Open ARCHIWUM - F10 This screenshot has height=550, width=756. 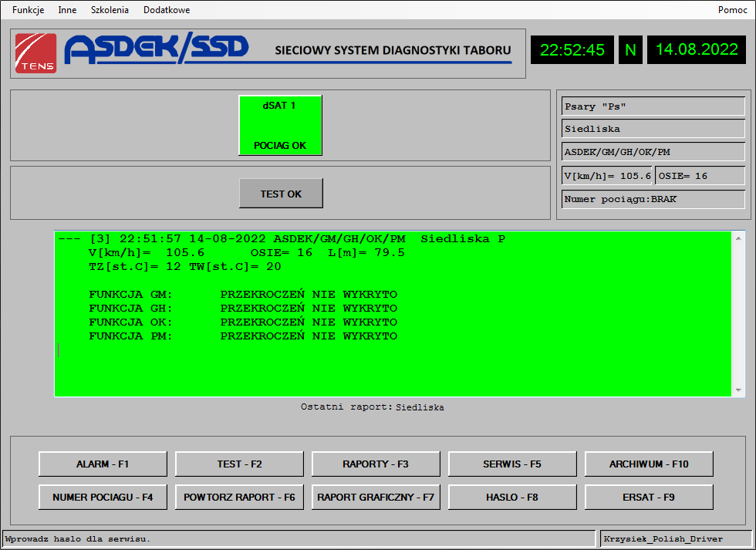649,464
